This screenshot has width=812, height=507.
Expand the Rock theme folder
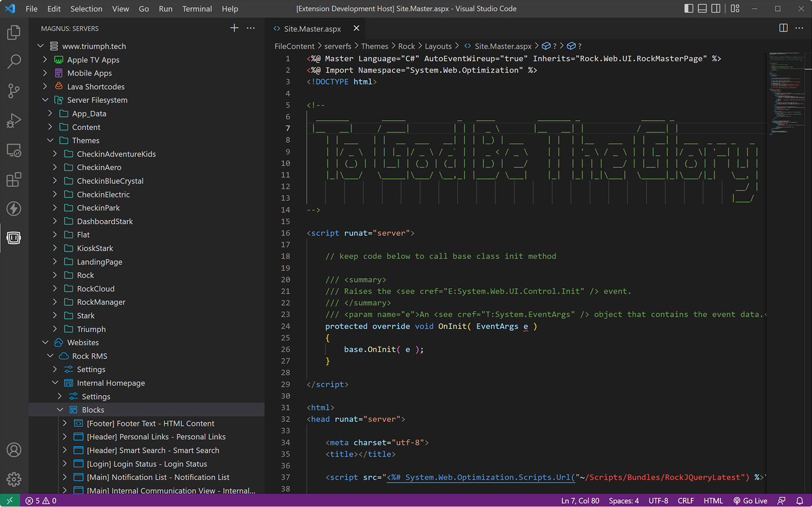[55, 275]
